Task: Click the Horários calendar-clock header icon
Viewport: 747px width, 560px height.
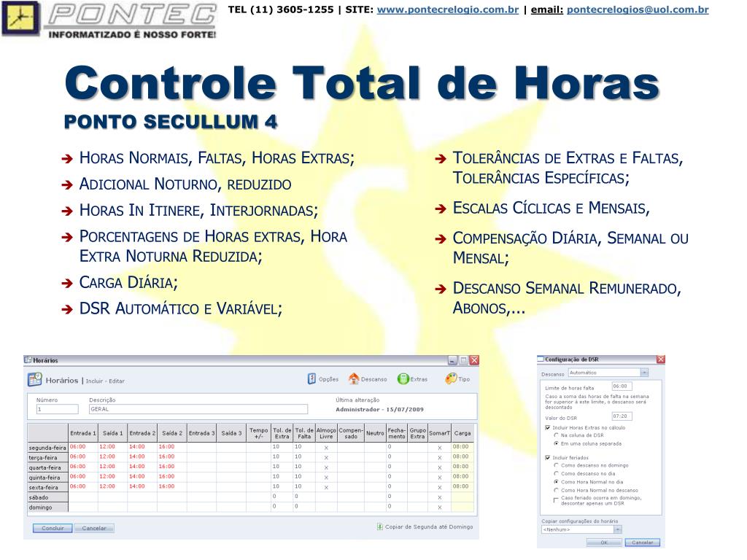Action: point(35,380)
